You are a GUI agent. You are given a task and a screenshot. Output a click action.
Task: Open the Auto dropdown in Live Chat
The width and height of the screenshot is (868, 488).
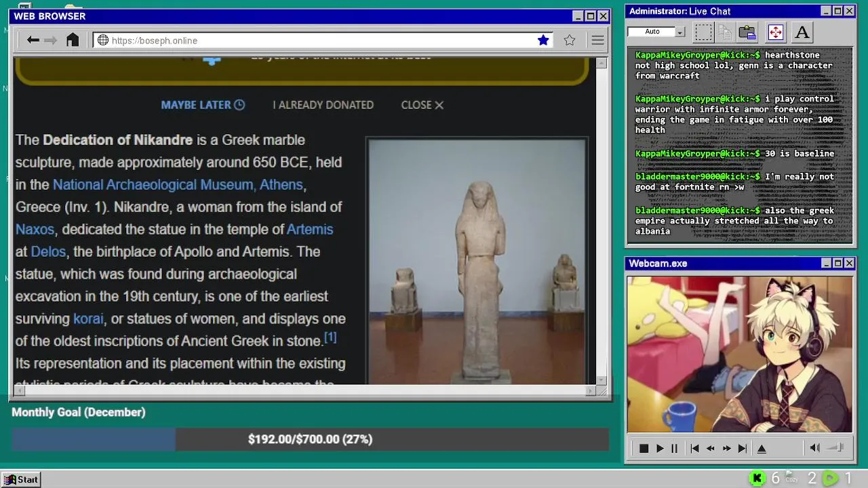680,32
